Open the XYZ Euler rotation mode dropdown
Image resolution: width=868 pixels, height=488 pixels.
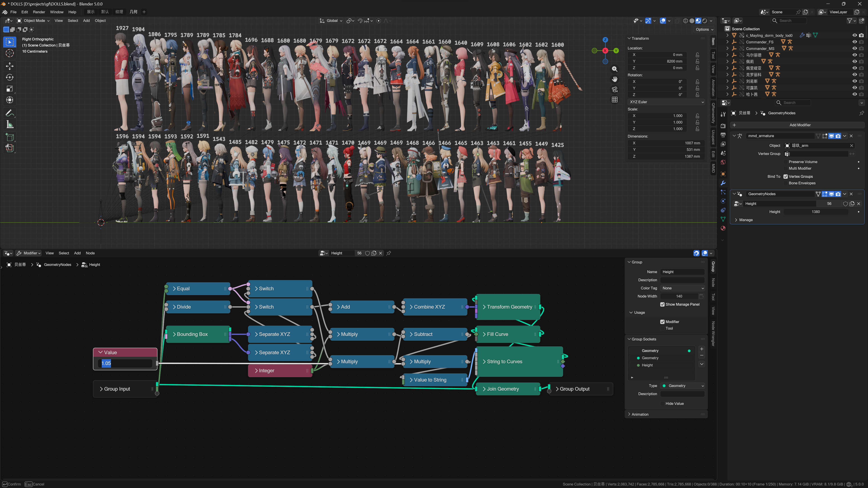click(x=667, y=102)
